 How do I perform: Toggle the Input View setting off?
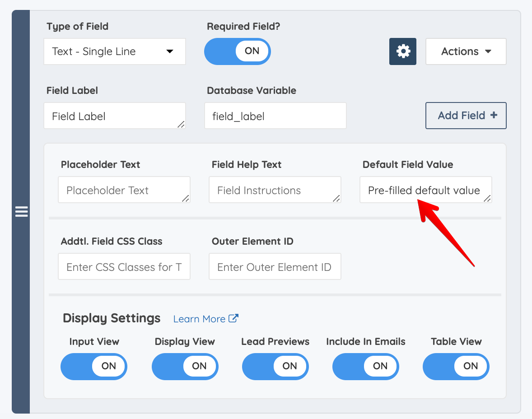coord(93,366)
